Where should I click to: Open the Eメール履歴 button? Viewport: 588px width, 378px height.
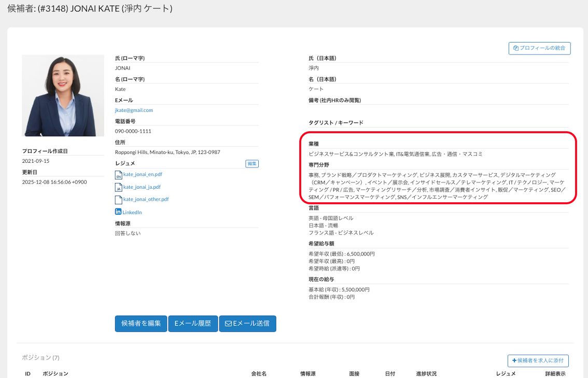click(x=192, y=324)
